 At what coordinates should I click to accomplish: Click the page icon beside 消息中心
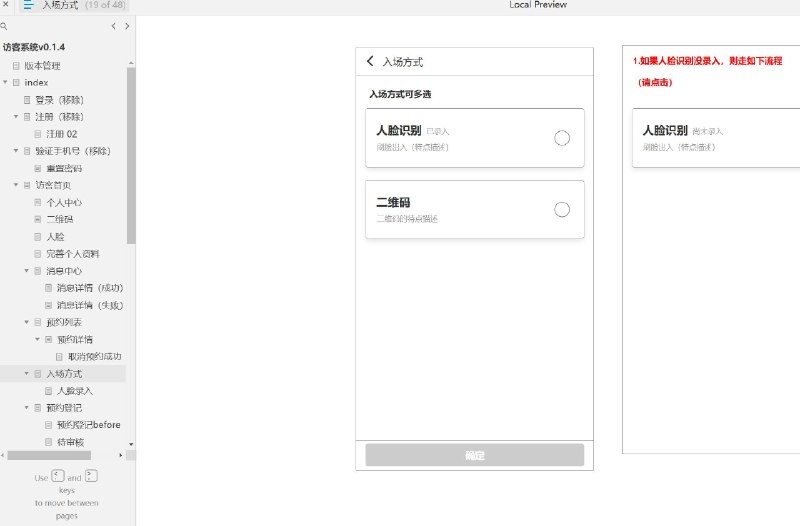coord(38,270)
